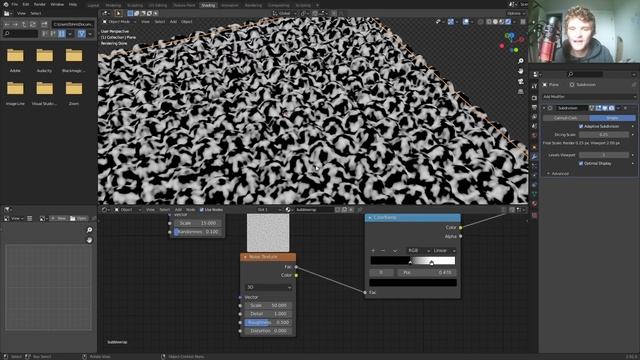Collapse the Subdivision modifier panel
640x360 pixels.
coord(544,108)
